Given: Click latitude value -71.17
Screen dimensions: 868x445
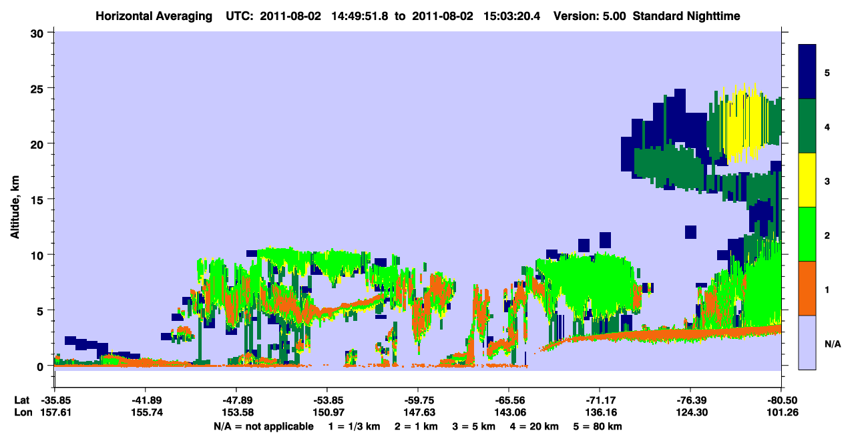Looking at the screenshot, I should click(x=599, y=400).
